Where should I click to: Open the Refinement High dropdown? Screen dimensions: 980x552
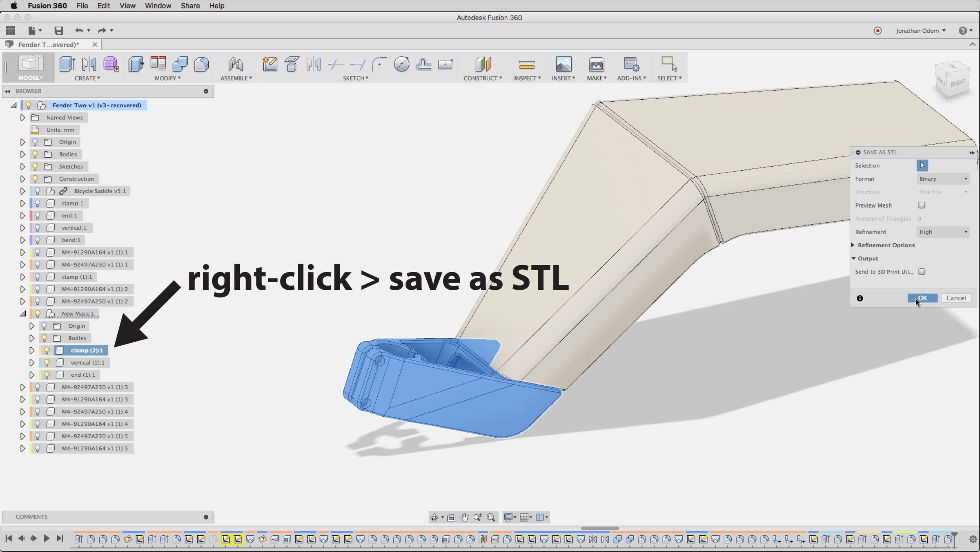pos(943,232)
